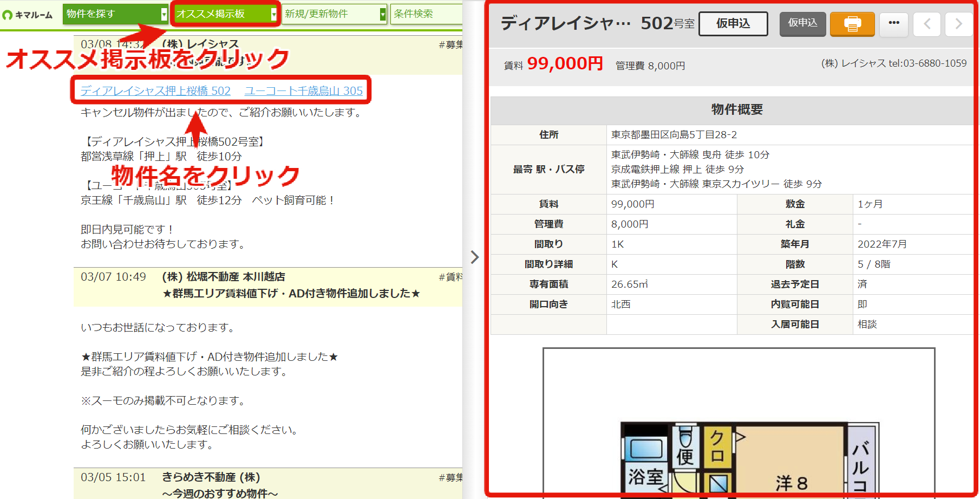
Task: Open the more options ellipsis button
Action: pos(894,24)
